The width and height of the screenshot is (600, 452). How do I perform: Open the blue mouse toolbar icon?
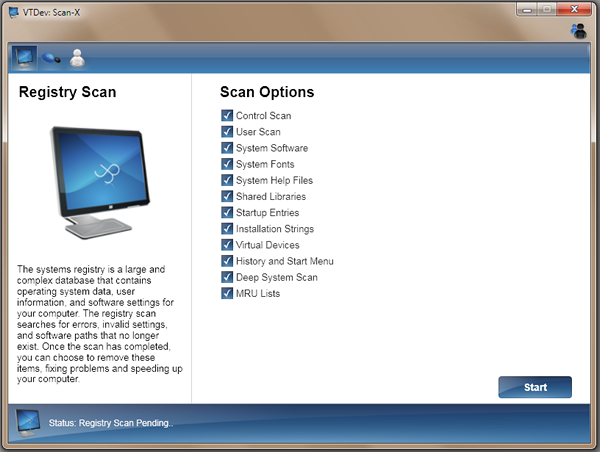pos(51,58)
